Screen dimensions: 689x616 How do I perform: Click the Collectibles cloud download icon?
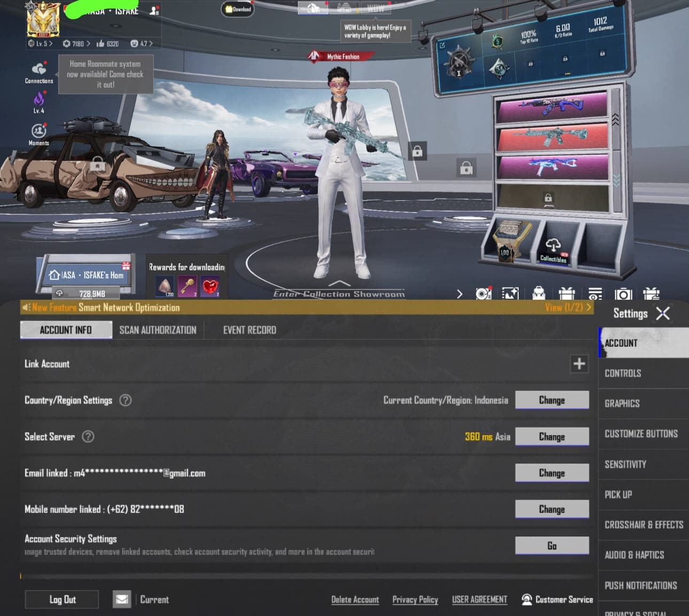(553, 245)
